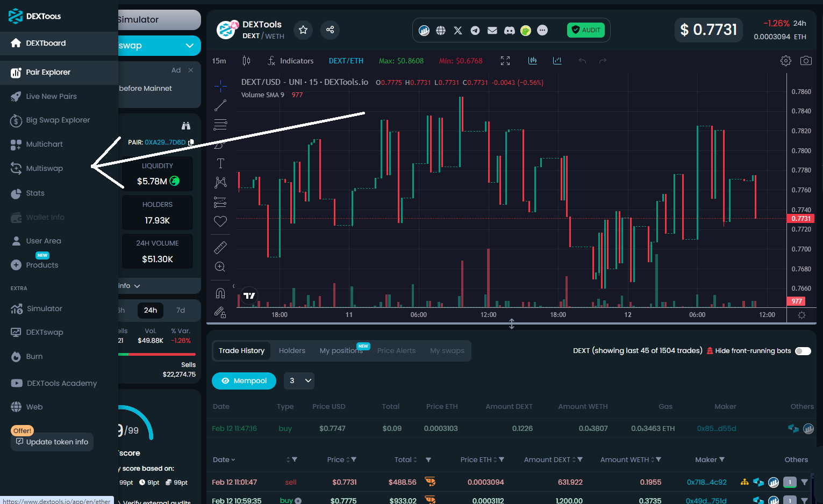This screenshot has height=504, width=823.
Task: Switch to Holders tab
Action: 292,351
